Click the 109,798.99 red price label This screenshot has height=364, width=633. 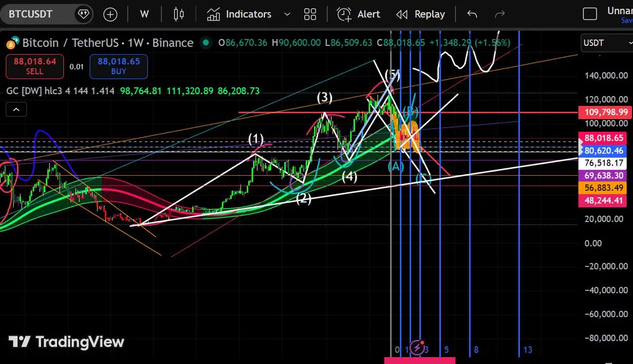pos(606,112)
